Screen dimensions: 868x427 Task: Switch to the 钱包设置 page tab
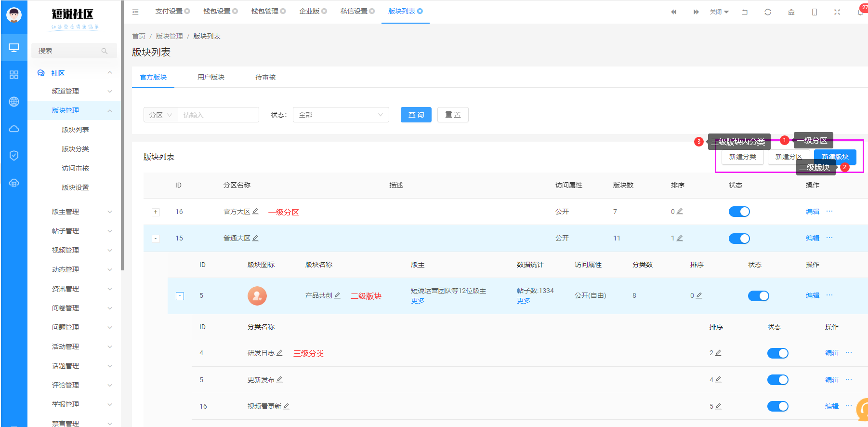coord(217,11)
